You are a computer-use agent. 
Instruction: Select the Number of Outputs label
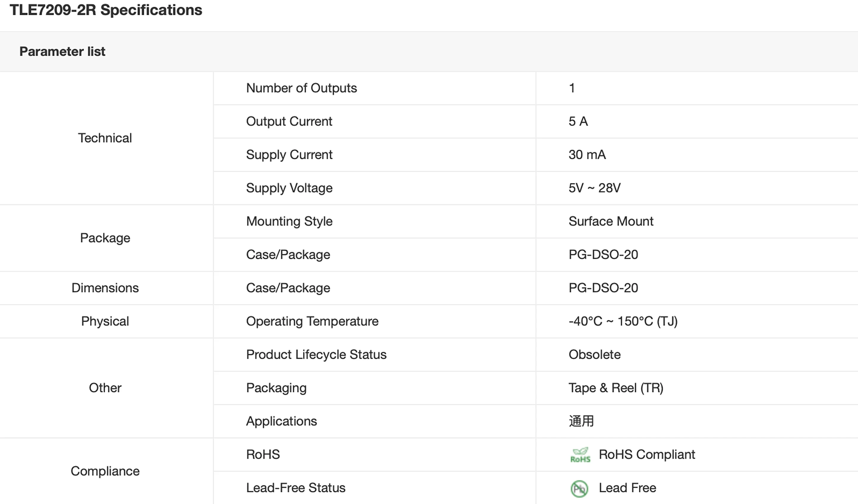[x=301, y=88]
